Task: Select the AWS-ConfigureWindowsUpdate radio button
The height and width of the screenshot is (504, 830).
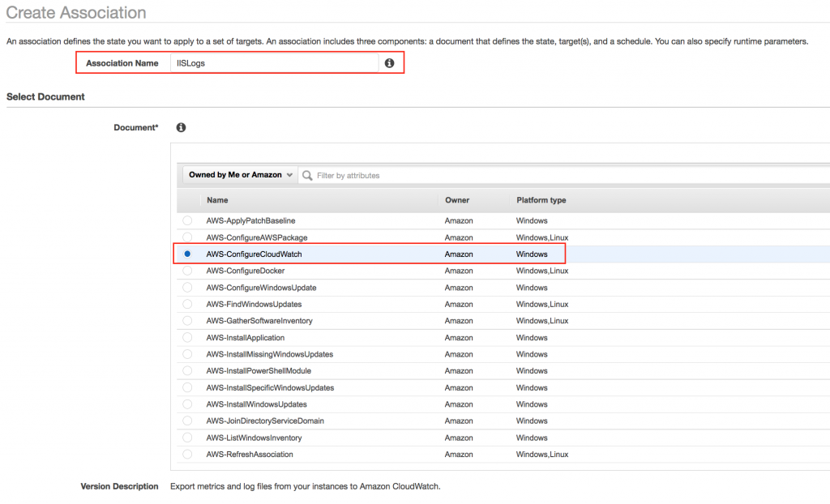Action: [x=187, y=288]
